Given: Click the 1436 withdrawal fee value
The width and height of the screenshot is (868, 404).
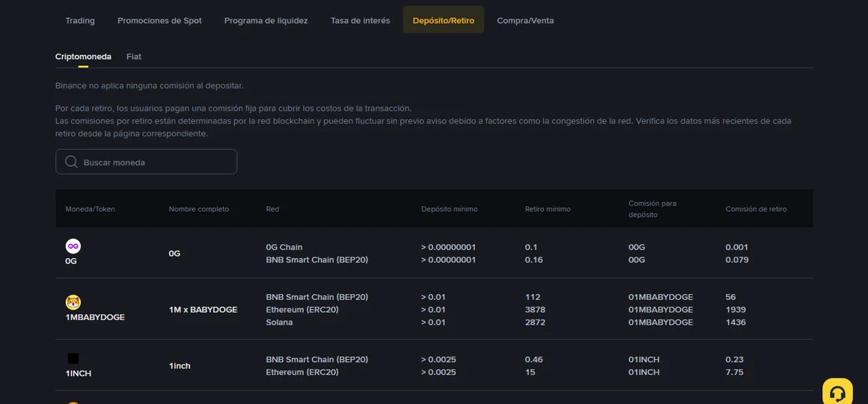Looking at the screenshot, I should (x=736, y=322).
